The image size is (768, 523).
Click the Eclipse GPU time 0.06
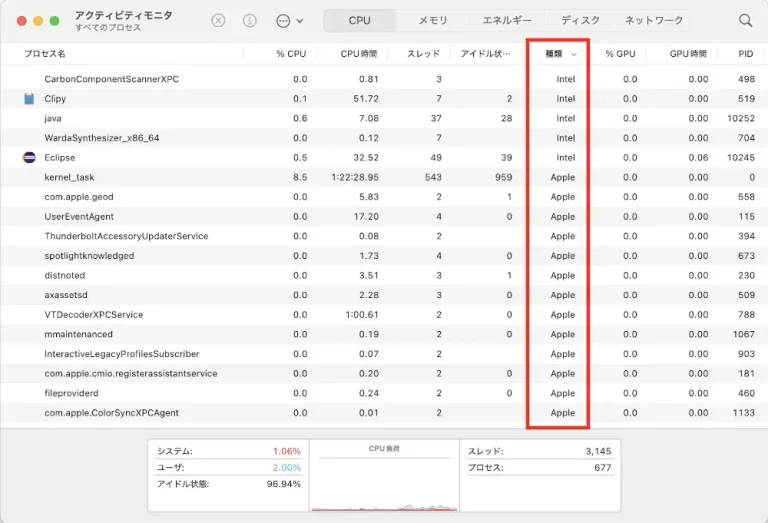698,158
